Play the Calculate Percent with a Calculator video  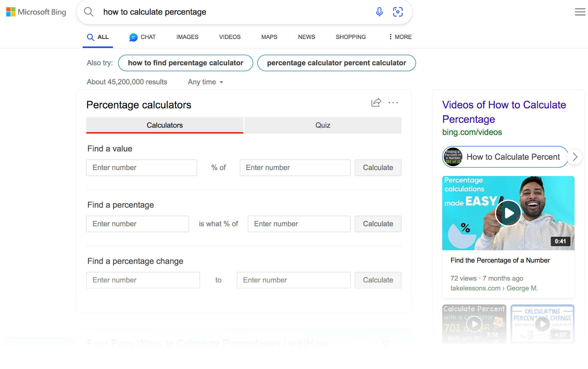(474, 324)
